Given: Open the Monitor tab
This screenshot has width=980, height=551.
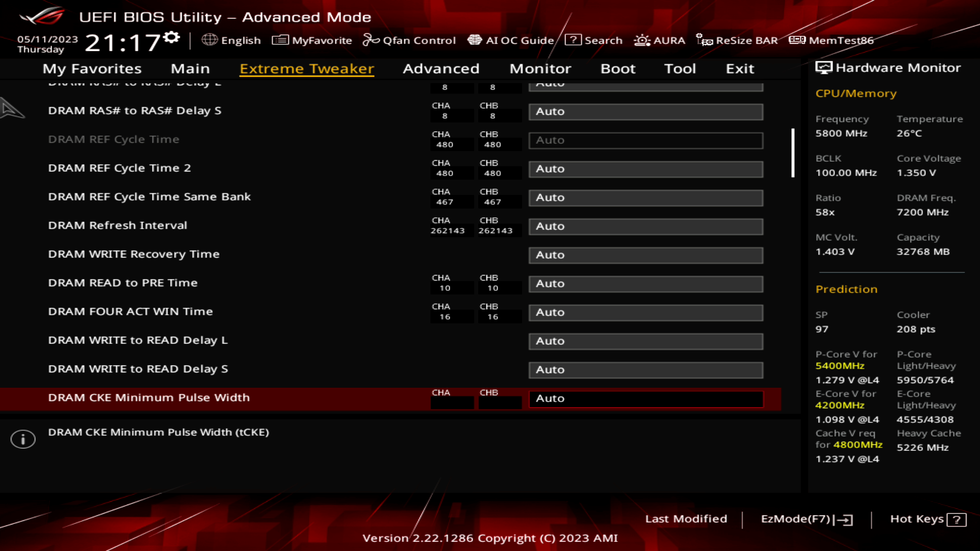Looking at the screenshot, I should [x=540, y=68].
